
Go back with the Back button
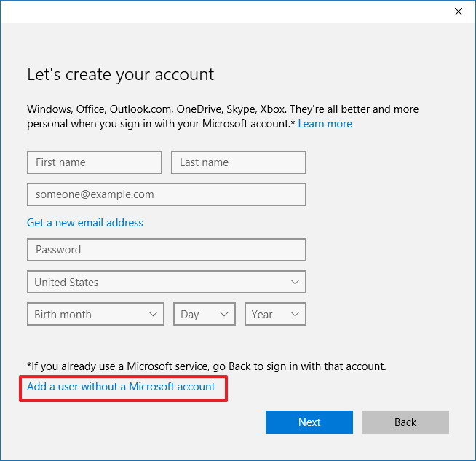click(x=405, y=422)
